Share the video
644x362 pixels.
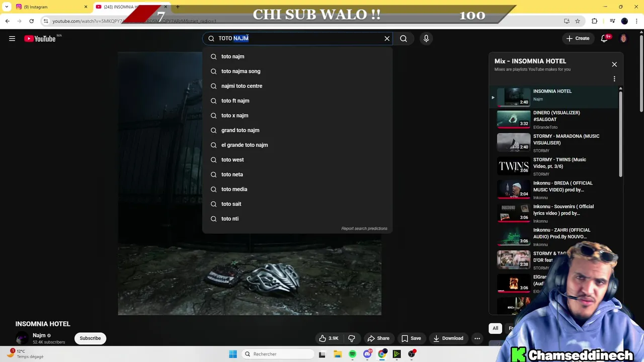[378, 338]
